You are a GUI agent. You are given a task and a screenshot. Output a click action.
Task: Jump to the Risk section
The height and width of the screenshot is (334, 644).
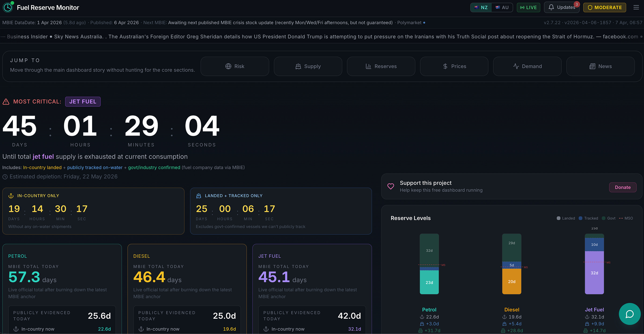(x=235, y=66)
